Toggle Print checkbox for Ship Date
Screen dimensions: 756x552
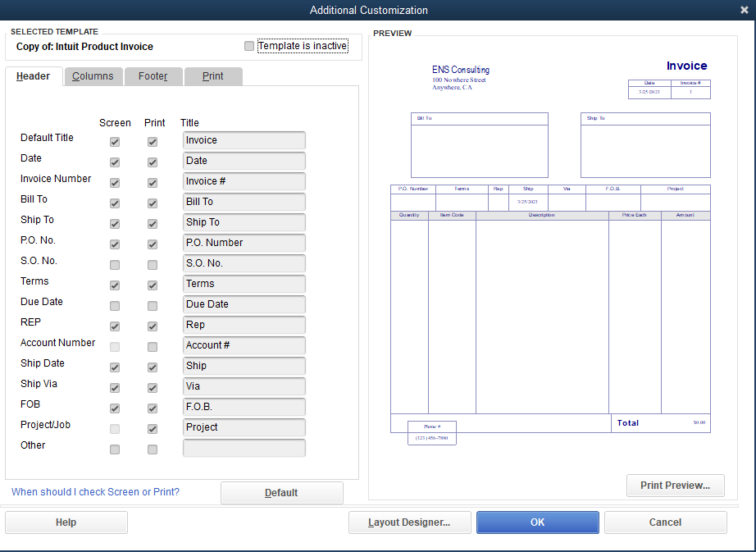[x=153, y=367]
